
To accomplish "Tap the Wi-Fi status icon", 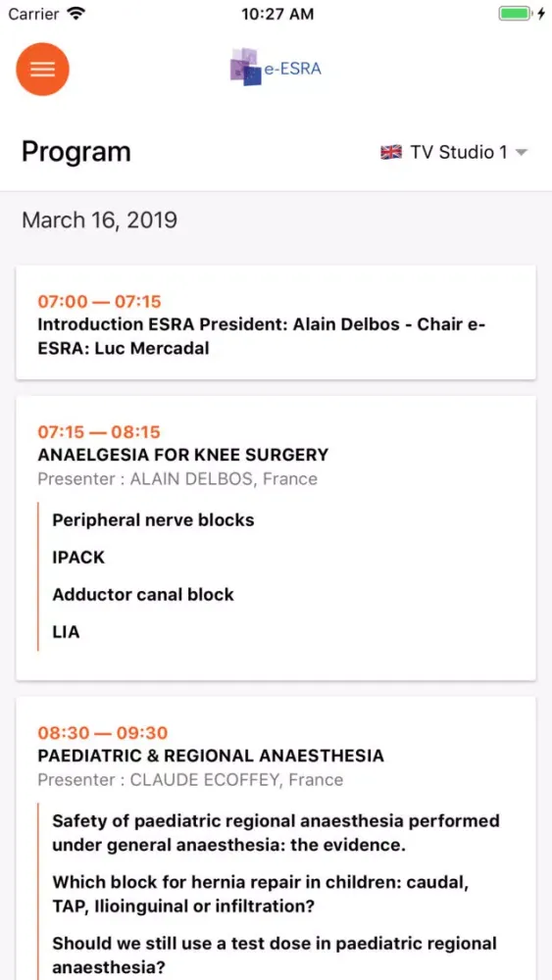I will [x=76, y=14].
